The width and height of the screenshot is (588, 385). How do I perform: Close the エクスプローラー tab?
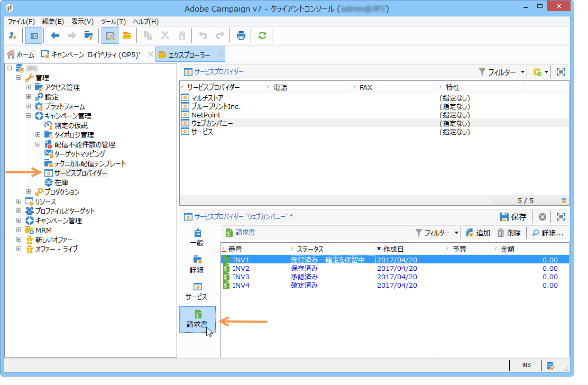coord(221,54)
